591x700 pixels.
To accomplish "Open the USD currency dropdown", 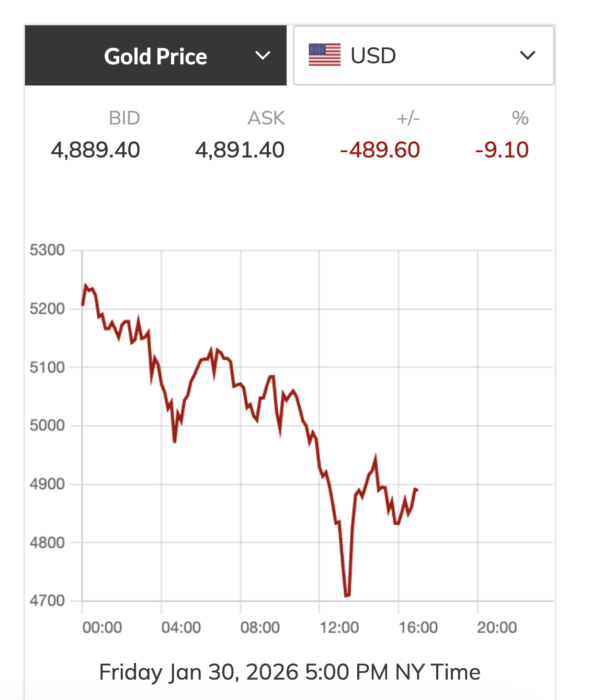I will tap(423, 55).
